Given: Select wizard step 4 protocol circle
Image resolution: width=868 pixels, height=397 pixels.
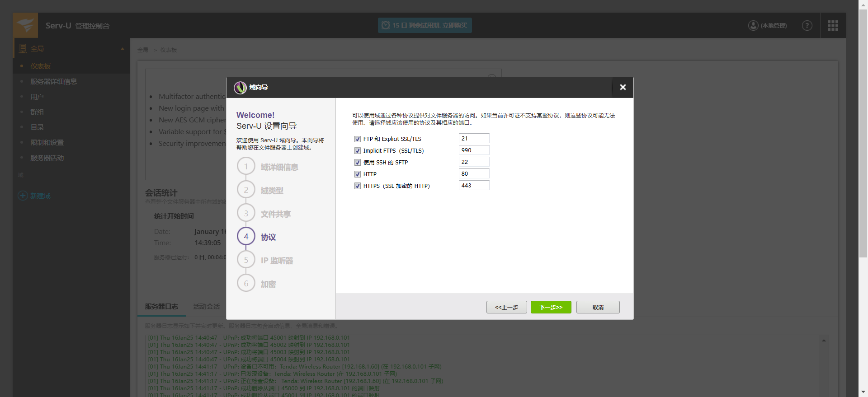Looking at the screenshot, I should pos(246,236).
